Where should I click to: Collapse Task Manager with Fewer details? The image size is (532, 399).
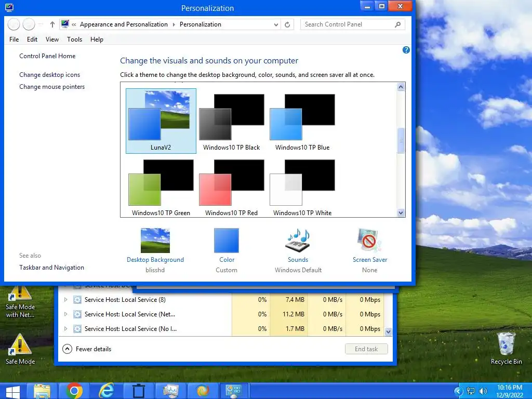click(x=87, y=349)
